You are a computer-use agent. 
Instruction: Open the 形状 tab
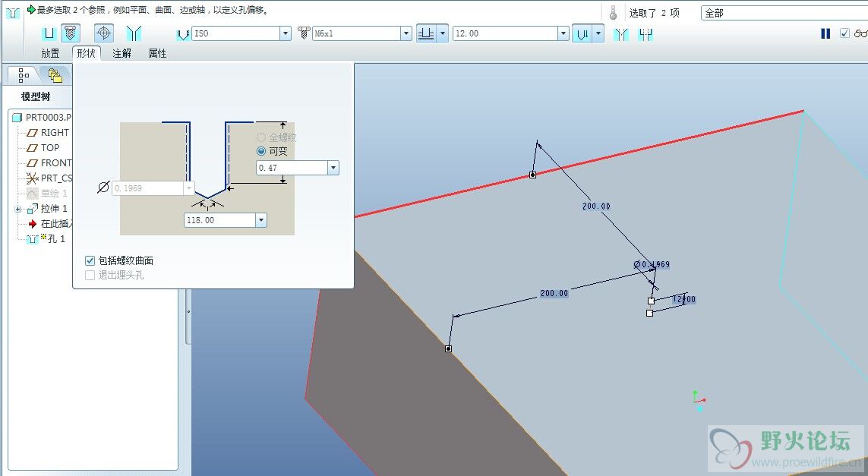click(x=87, y=53)
